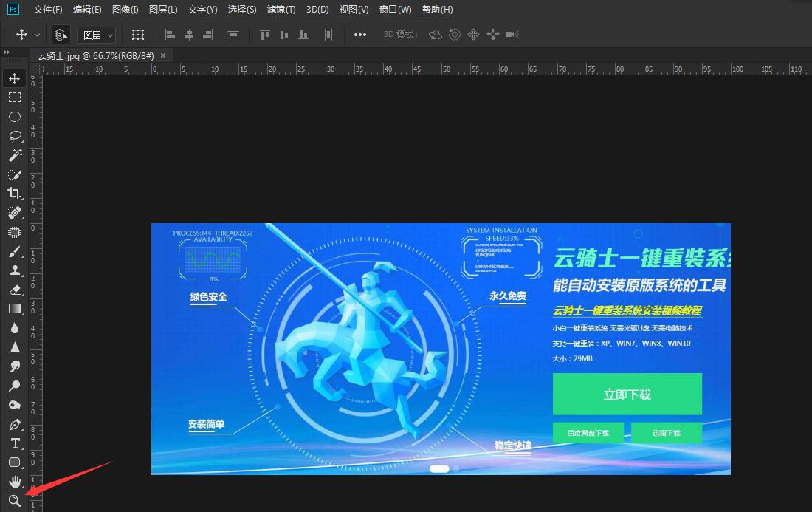Click the Align left edges icon
Screen dimensions: 812x512
tap(169, 34)
